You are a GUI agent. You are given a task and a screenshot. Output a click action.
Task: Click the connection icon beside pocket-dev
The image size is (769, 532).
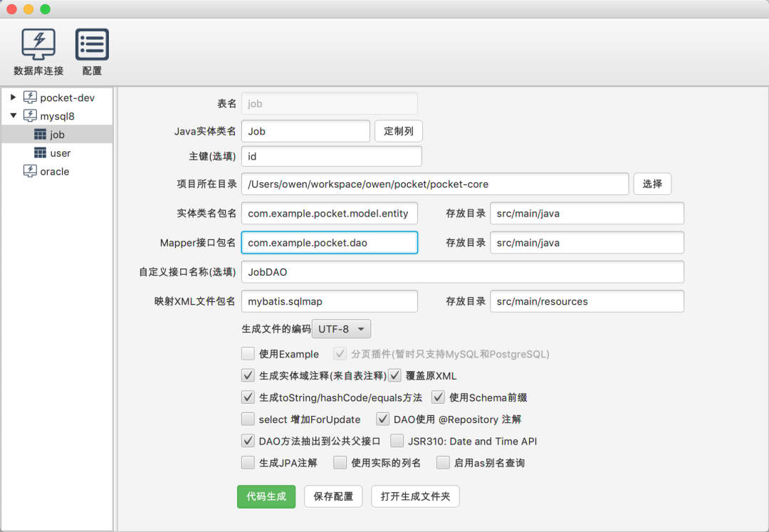tap(30, 98)
